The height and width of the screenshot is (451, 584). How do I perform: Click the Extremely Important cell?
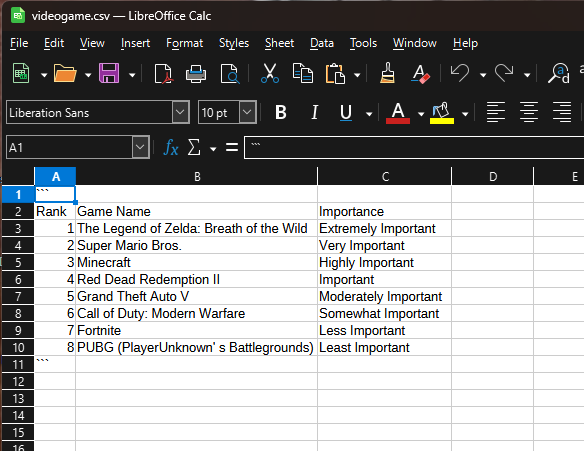tap(384, 229)
